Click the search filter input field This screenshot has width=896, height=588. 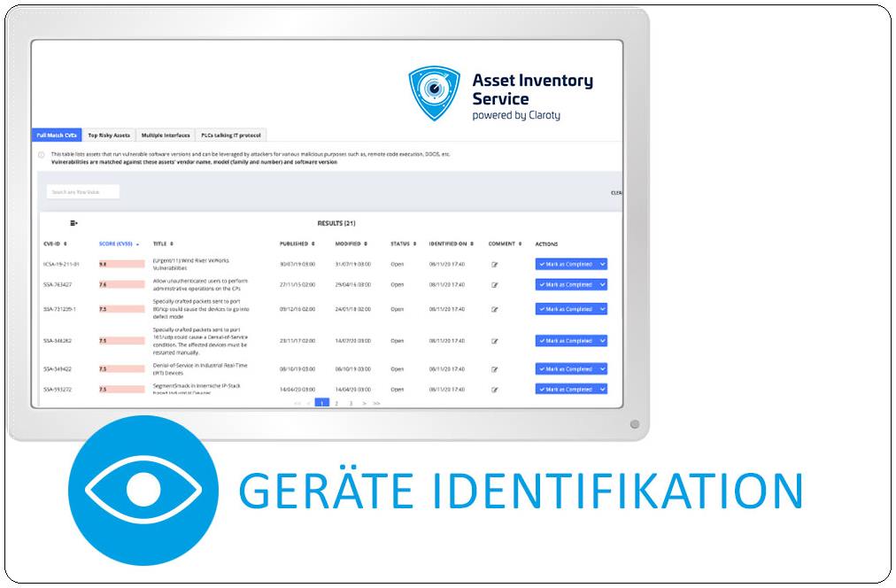point(82,191)
